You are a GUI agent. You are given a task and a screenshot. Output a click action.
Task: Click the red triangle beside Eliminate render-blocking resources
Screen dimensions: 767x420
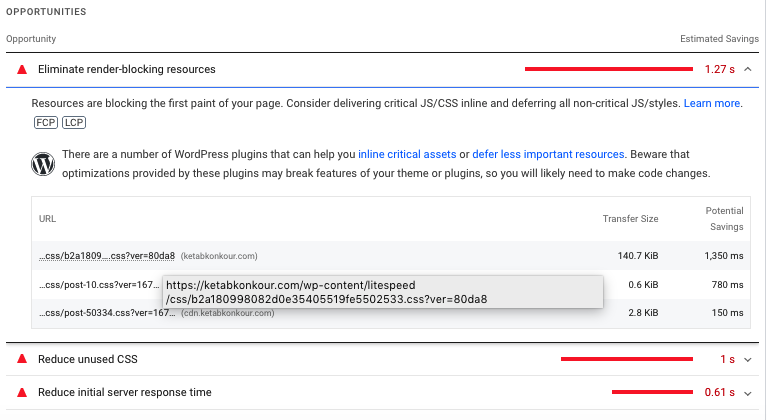[x=22, y=69]
